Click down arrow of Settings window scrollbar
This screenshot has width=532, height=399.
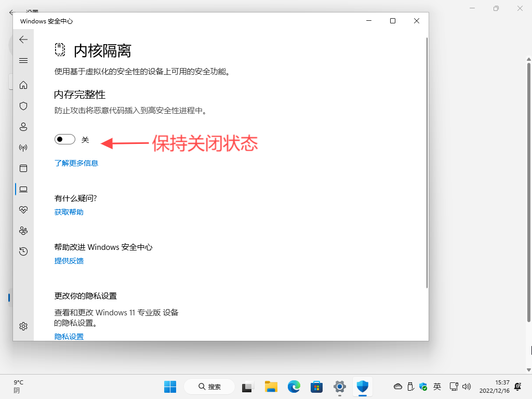(x=528, y=370)
